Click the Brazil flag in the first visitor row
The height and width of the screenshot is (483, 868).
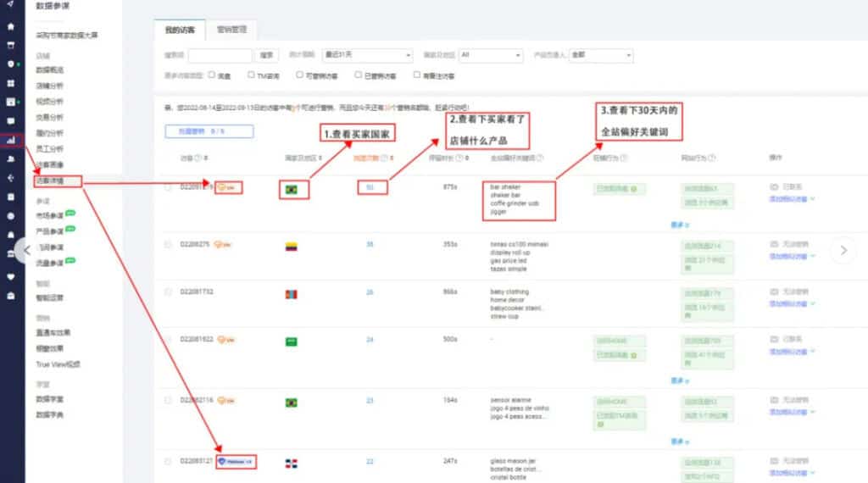click(x=292, y=189)
